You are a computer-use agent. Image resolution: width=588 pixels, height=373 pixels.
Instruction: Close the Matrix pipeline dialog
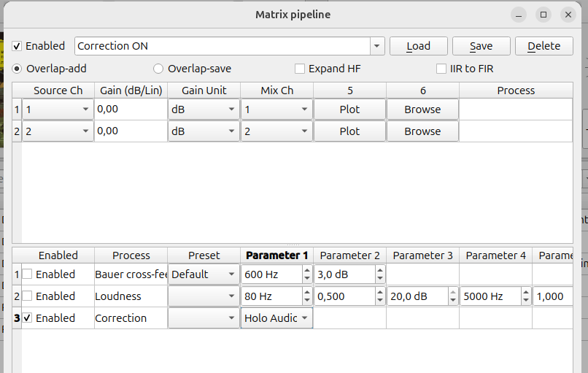568,15
